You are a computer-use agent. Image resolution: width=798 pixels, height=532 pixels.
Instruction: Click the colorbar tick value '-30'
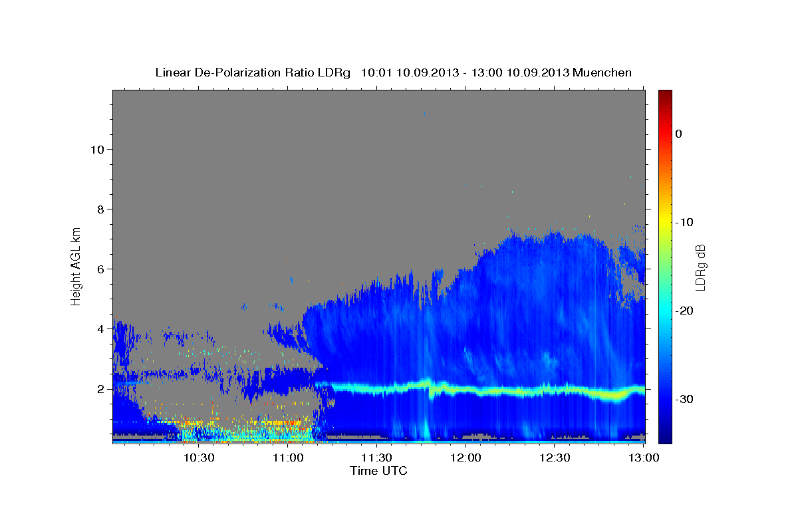(x=685, y=399)
